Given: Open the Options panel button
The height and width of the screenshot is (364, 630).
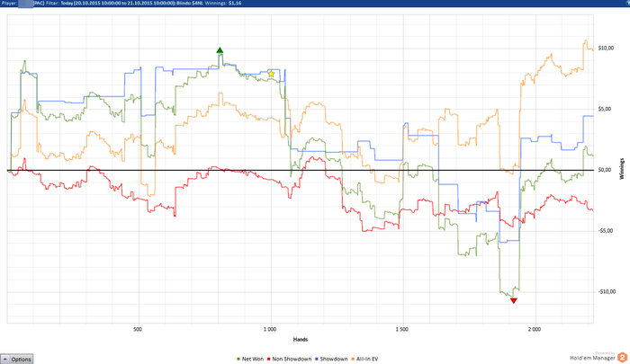Looking at the screenshot, I should [17, 360].
